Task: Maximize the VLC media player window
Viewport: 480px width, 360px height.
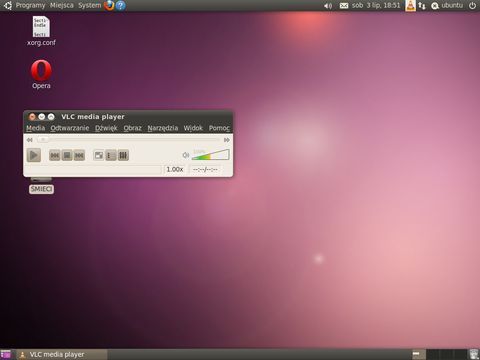Action: pyautogui.click(x=51, y=117)
